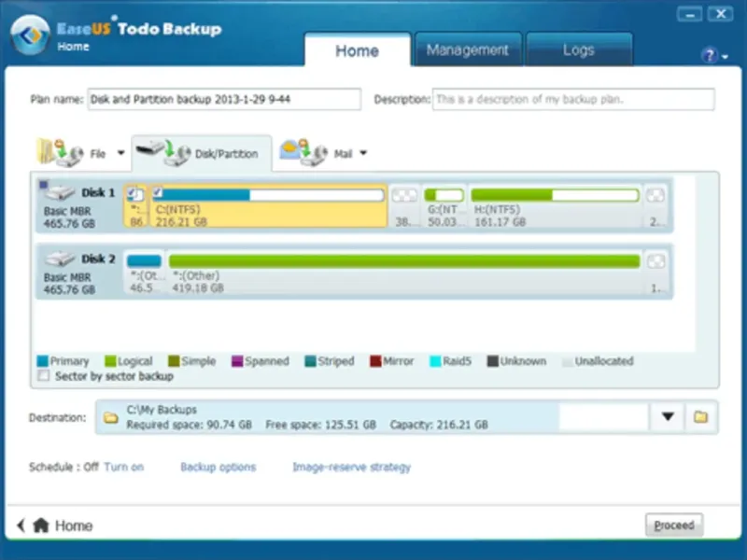The height and width of the screenshot is (560, 747).
Task: Click the Unknown dark gray legend swatch
Action: pos(493,361)
